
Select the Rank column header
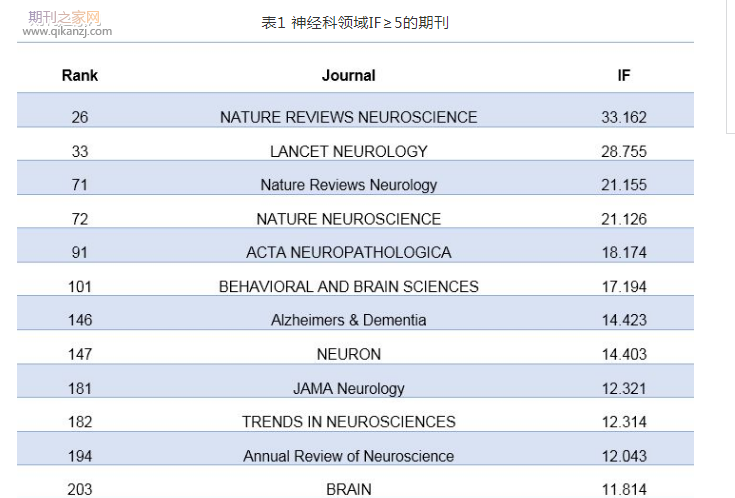(80, 75)
